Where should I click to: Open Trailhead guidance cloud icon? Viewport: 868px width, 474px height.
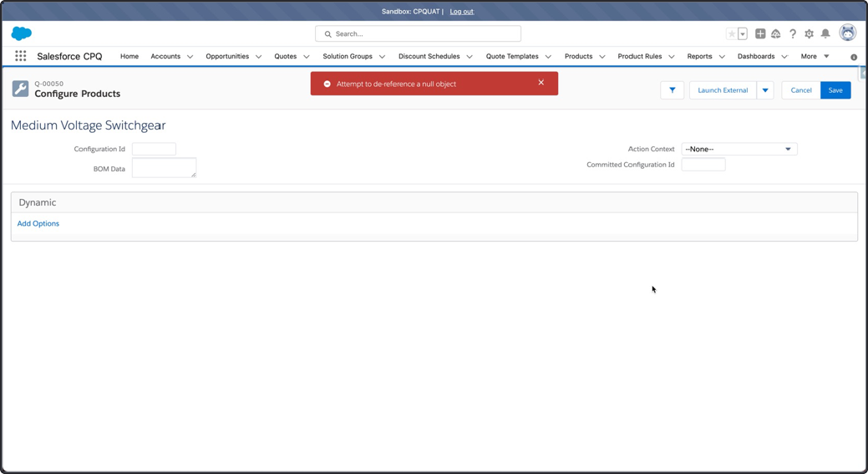[x=776, y=33]
